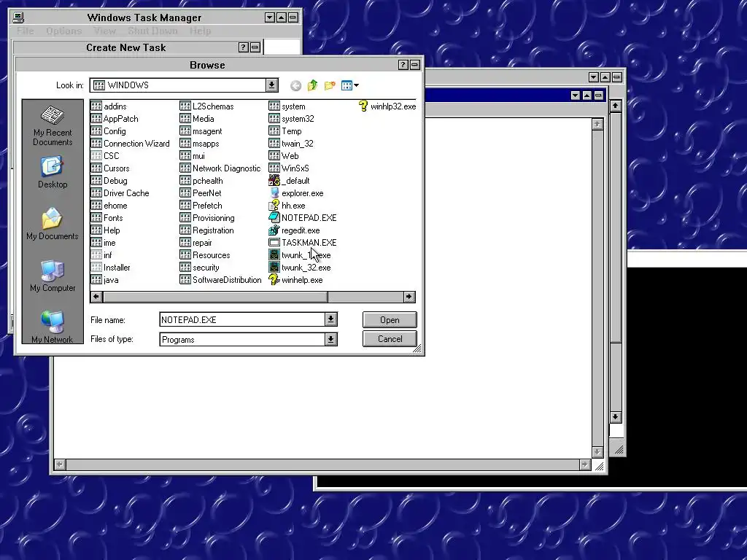Select twunk_32.exe file
Image resolution: width=747 pixels, height=560 pixels.
300,267
